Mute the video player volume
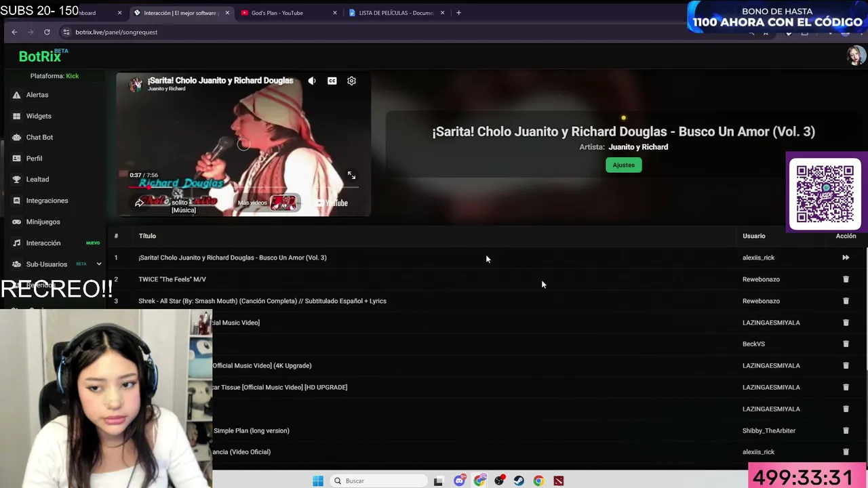Image resolution: width=868 pixels, height=488 pixels. coord(312,81)
